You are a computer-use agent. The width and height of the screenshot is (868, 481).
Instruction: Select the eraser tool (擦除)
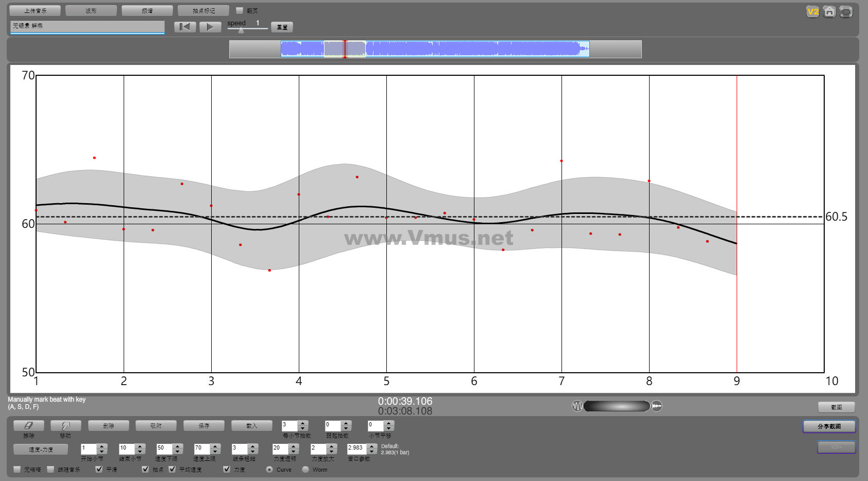pyautogui.click(x=28, y=426)
